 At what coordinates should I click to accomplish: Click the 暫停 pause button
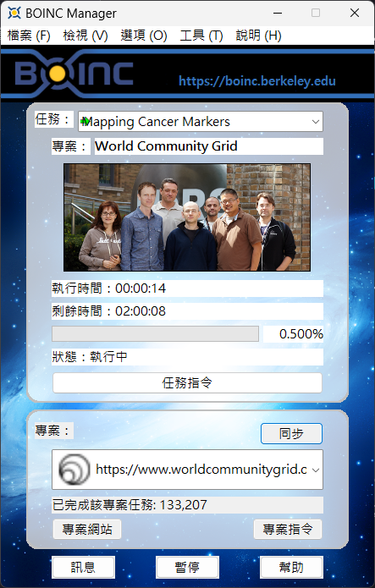click(187, 568)
